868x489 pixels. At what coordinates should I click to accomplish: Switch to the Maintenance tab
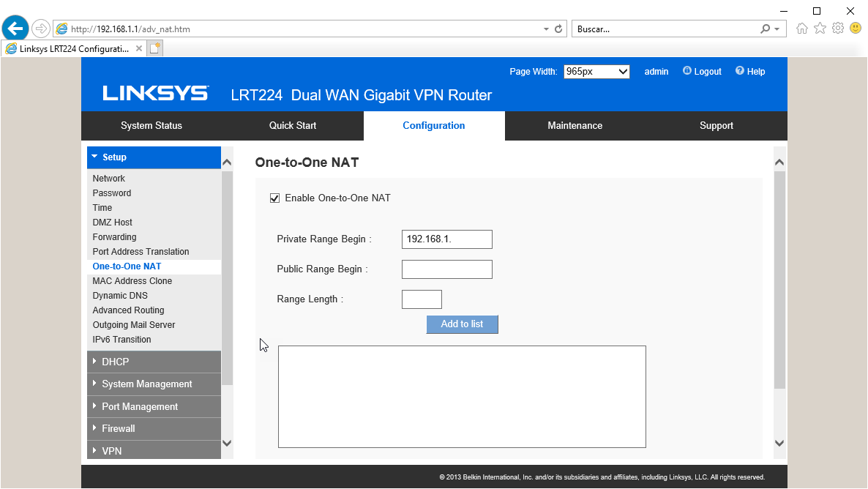[x=575, y=126]
